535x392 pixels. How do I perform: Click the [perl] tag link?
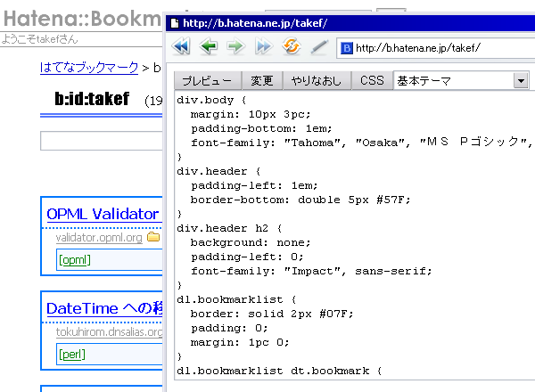(x=72, y=355)
